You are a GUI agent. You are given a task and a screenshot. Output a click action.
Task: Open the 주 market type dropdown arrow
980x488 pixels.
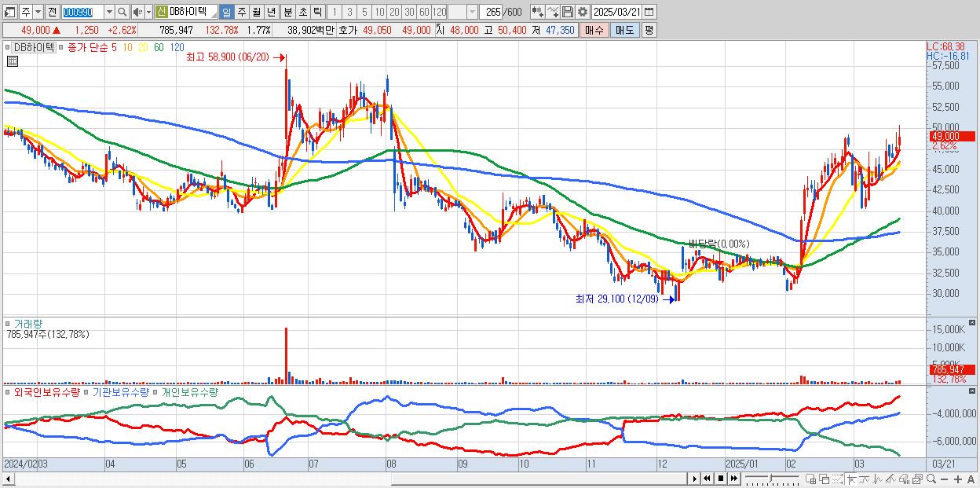tap(38, 13)
